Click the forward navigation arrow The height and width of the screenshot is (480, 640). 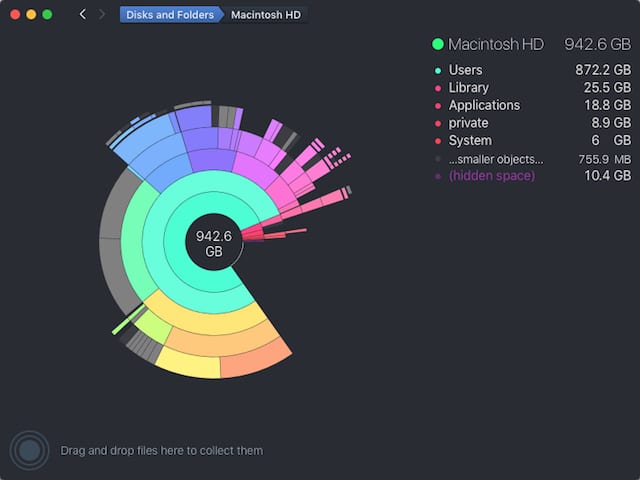point(101,15)
